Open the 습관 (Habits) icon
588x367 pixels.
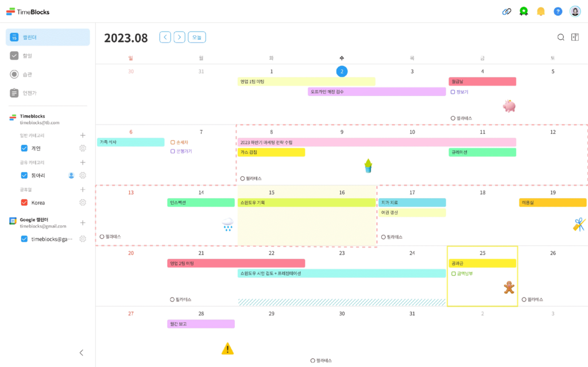14,74
